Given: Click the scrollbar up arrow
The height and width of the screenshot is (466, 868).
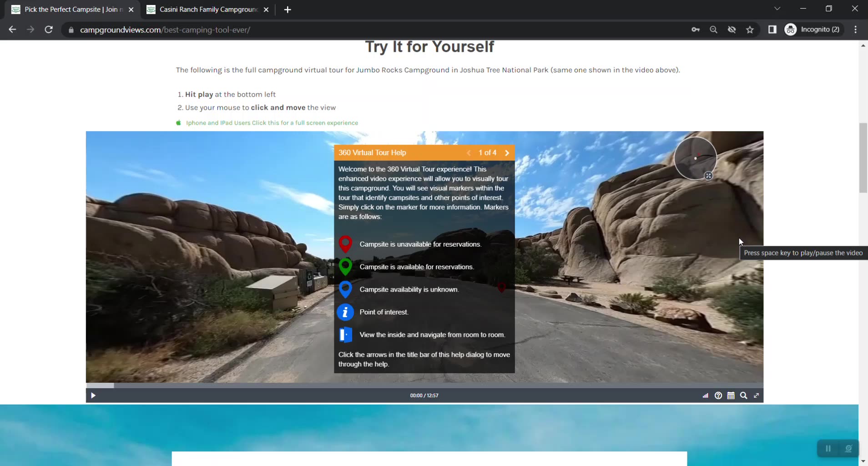Looking at the screenshot, I should (863, 46).
